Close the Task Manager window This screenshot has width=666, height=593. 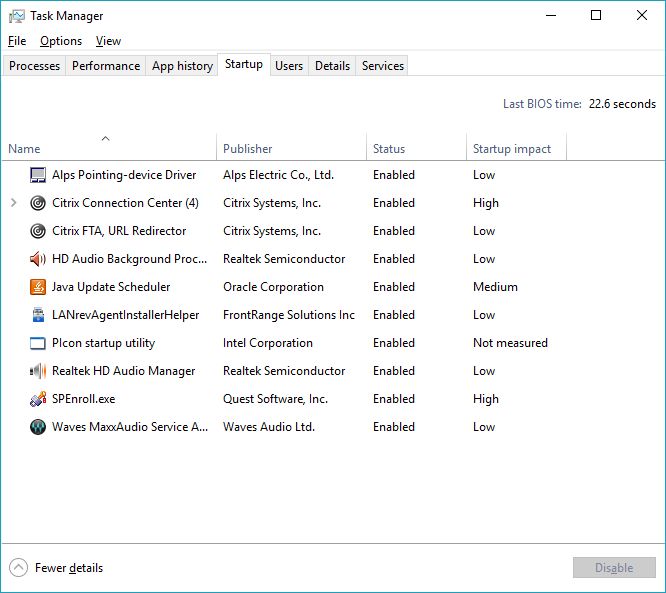point(642,16)
